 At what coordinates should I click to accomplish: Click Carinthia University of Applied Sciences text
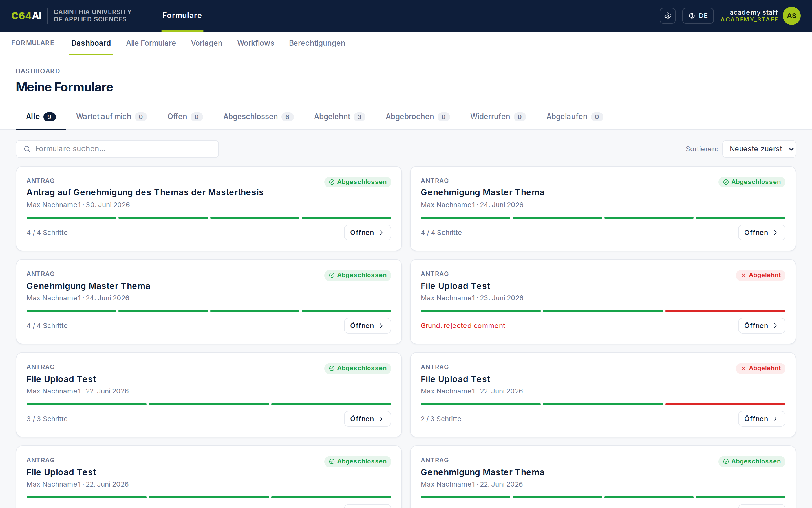pos(92,16)
